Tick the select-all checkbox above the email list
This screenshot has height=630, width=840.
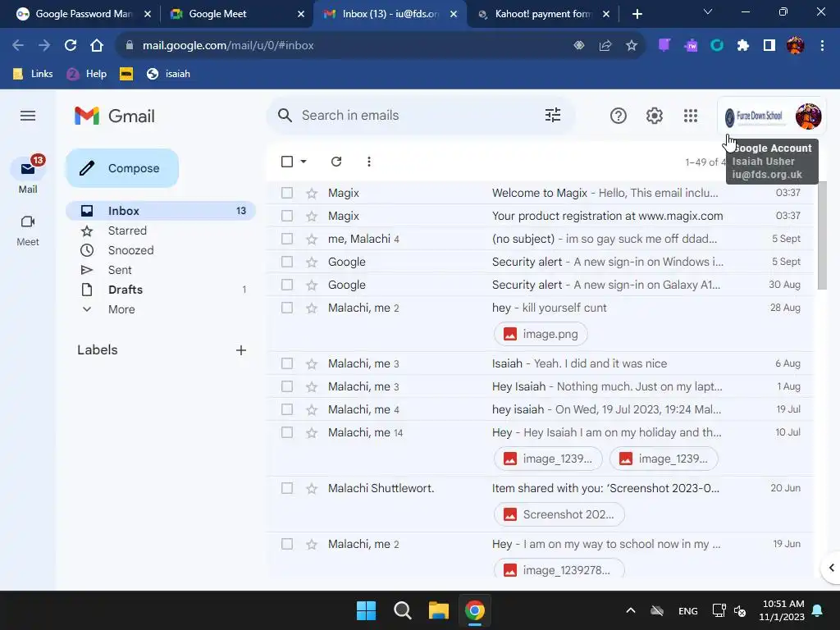[287, 162]
